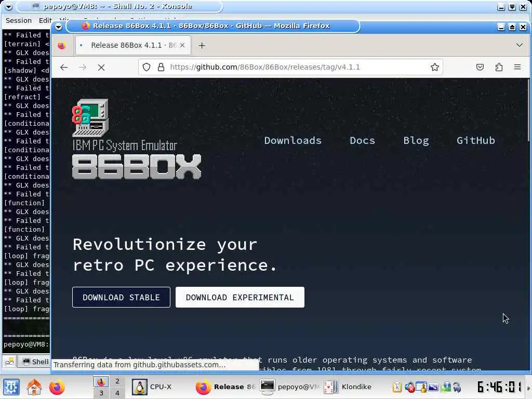The height and width of the screenshot is (399, 532).
Task: Click the network download tray icon
Action: (445, 387)
